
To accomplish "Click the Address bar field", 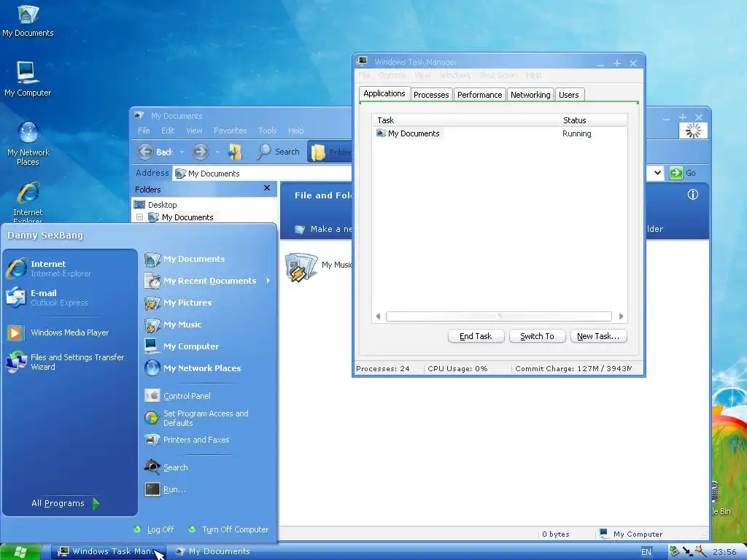I will pos(262,174).
